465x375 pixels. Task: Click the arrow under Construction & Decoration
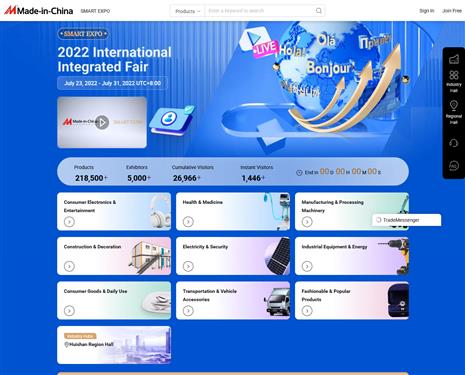tap(69, 266)
